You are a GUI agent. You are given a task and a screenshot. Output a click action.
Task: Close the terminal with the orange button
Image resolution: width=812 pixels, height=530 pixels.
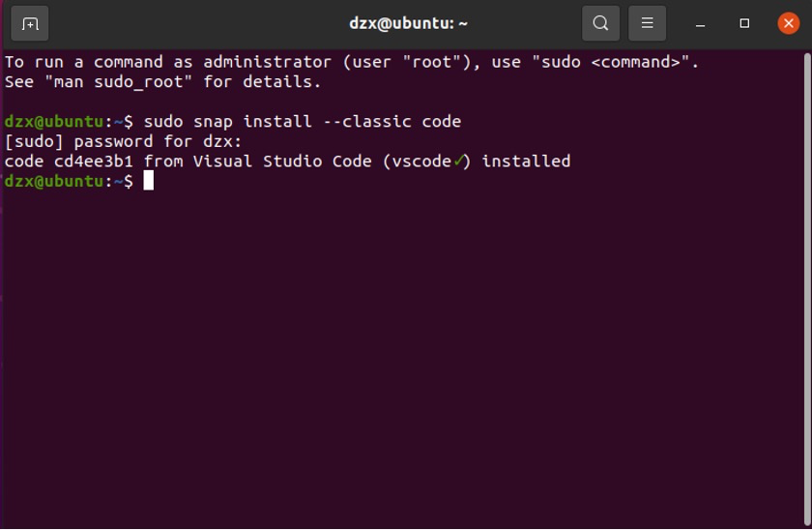[788, 23]
